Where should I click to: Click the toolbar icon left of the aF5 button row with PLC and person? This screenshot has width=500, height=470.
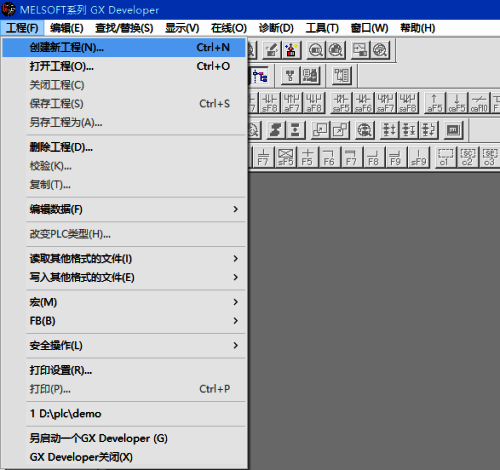[x=310, y=76]
